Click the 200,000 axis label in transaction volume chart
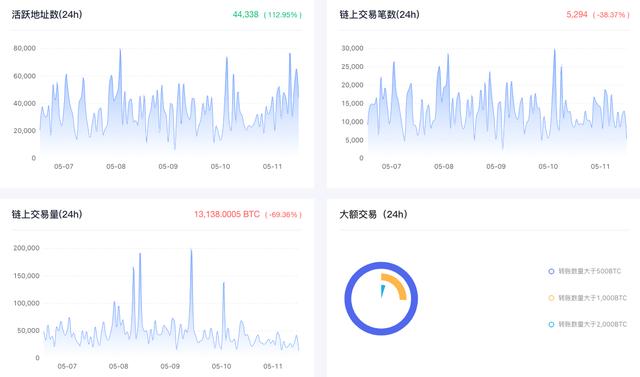 click(x=27, y=248)
